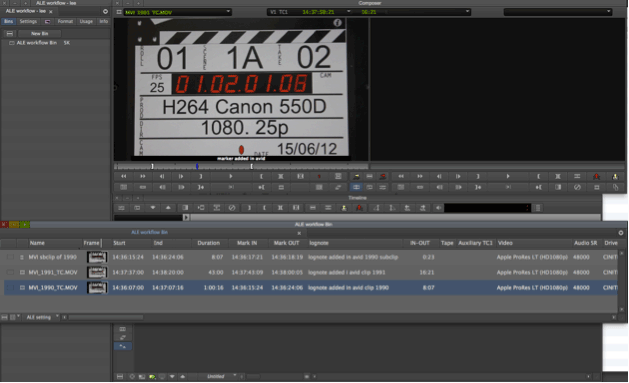Click Play under the record monitor

click(x=508, y=176)
